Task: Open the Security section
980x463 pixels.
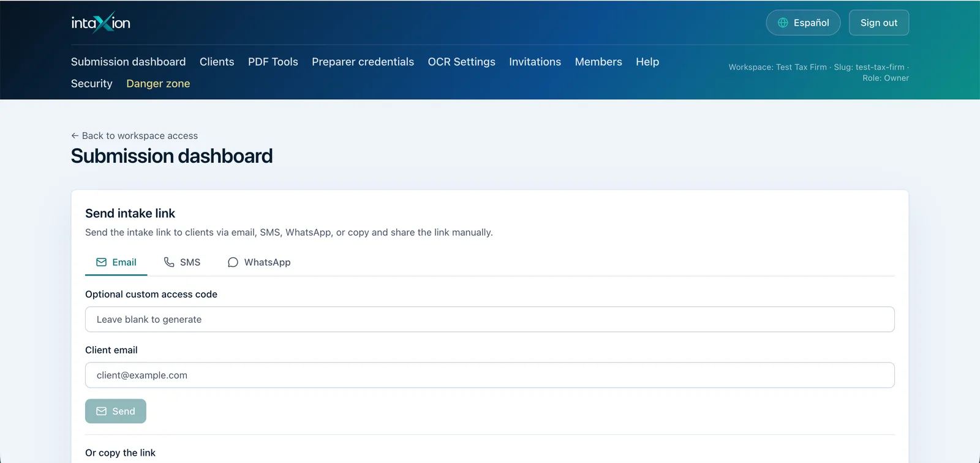Action: pyautogui.click(x=92, y=83)
